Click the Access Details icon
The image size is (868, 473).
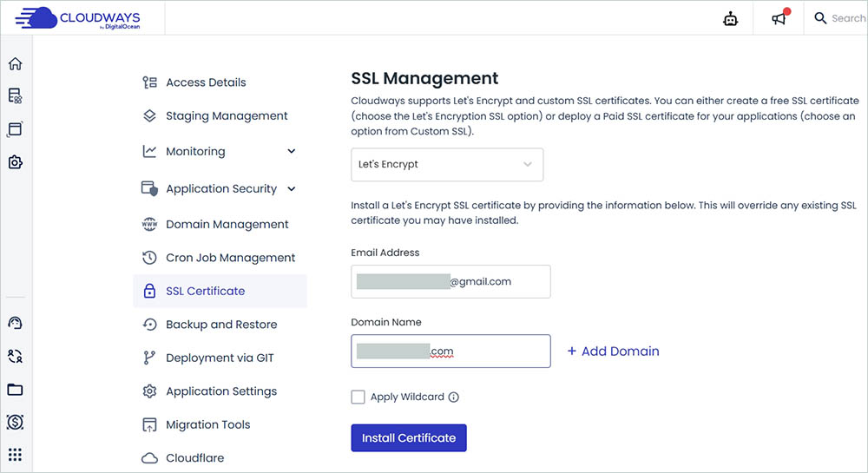pyautogui.click(x=149, y=82)
